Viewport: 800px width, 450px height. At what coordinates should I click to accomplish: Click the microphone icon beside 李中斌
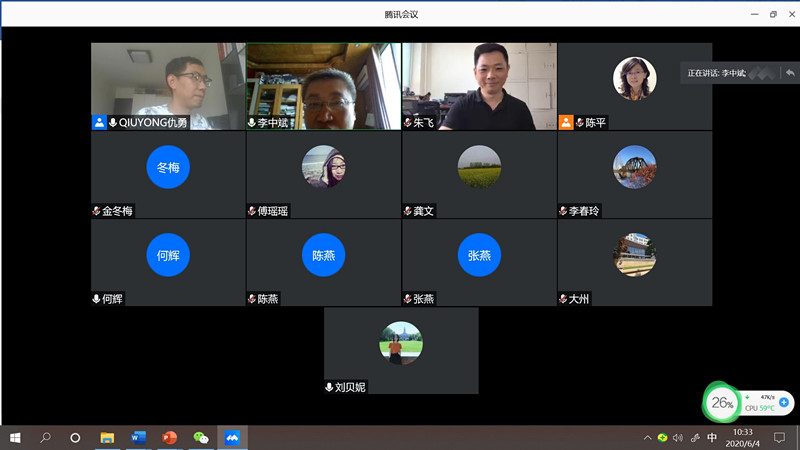click(x=252, y=123)
